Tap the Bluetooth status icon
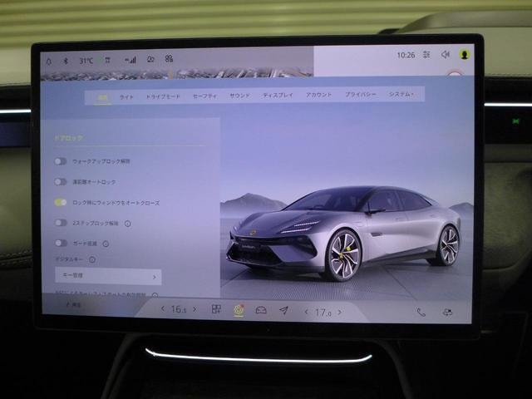532x399 pixels. (x=66, y=61)
